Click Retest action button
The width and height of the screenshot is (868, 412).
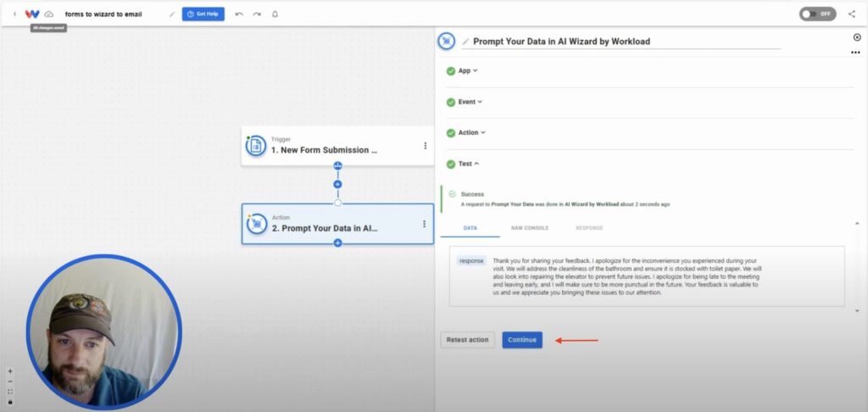coord(467,340)
